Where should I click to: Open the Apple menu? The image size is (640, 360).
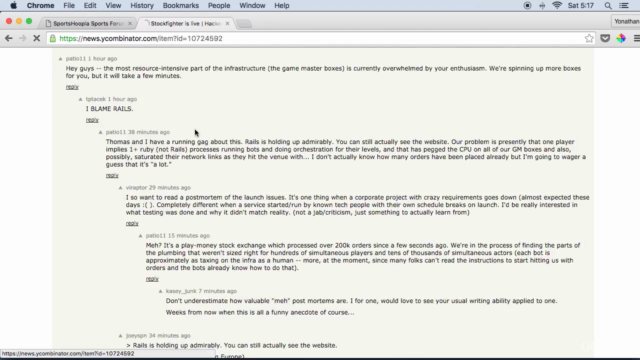pos(13,6)
